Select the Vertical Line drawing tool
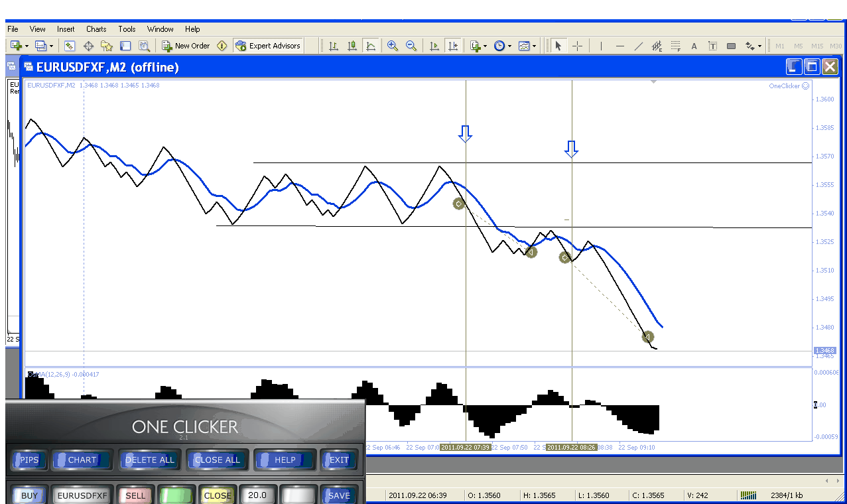The height and width of the screenshot is (504, 847). click(601, 46)
